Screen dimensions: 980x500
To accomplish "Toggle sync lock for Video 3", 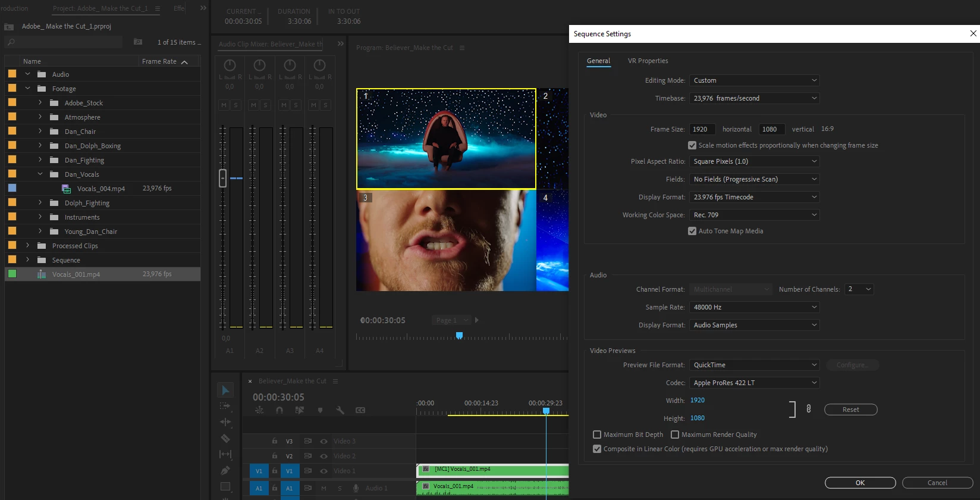I will pyautogui.click(x=308, y=441).
